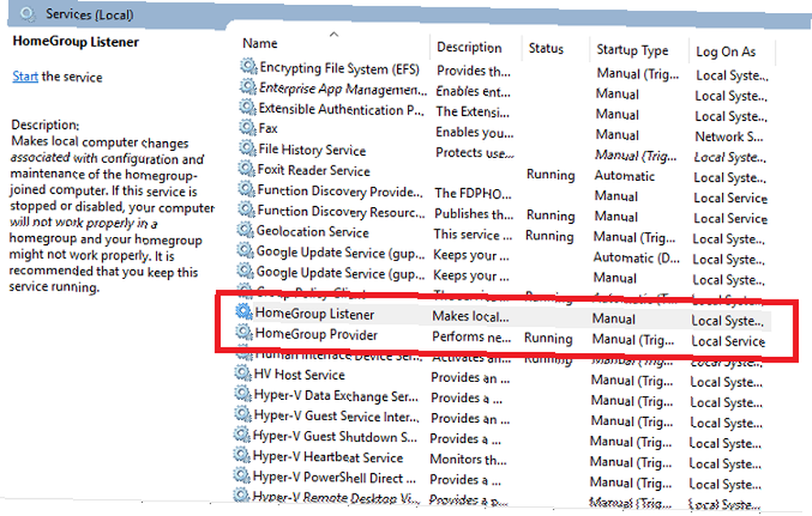Click the Function Discovery Provider gear icon
This screenshot has height=516, width=812.
(x=246, y=189)
